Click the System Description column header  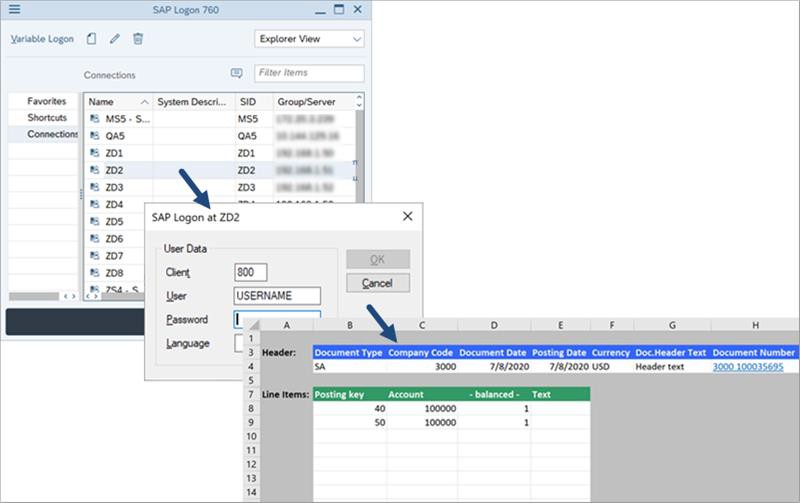pyautogui.click(x=194, y=102)
